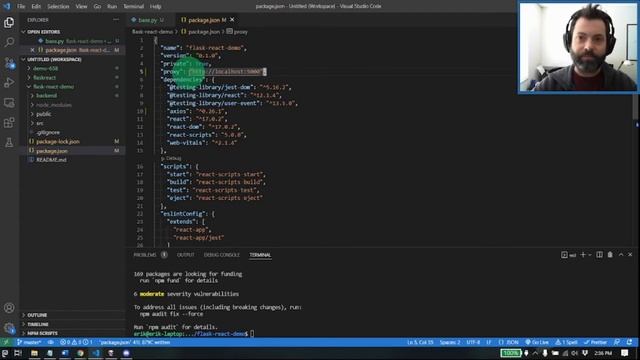This screenshot has height=360, width=640.
Task: Click feedback icon in status bar
Action: [x=617, y=342]
